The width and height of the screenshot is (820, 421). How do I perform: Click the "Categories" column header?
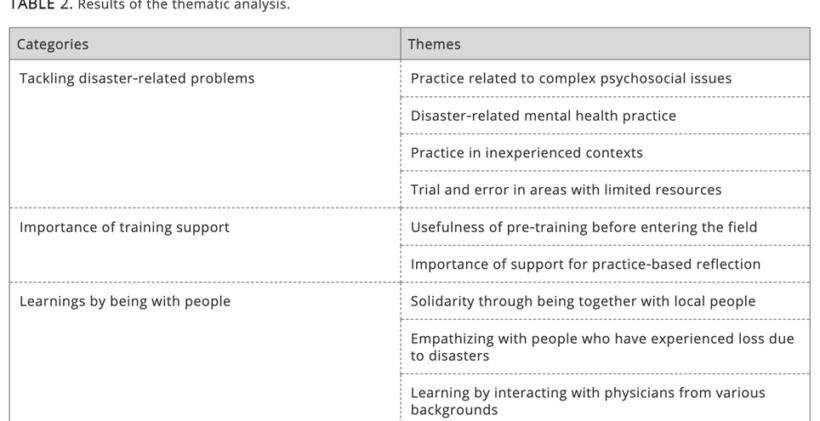click(53, 45)
